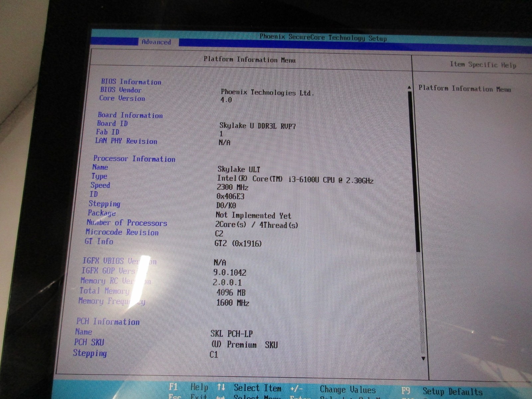
Task: Click '2Core(s) / 4Thread(s)' value
Action: tap(257, 225)
